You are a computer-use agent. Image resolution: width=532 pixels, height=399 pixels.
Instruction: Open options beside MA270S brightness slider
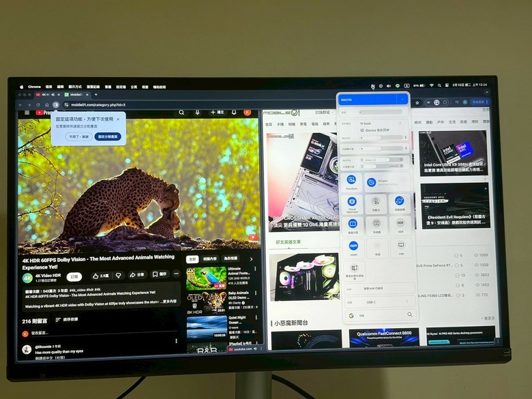(x=406, y=138)
